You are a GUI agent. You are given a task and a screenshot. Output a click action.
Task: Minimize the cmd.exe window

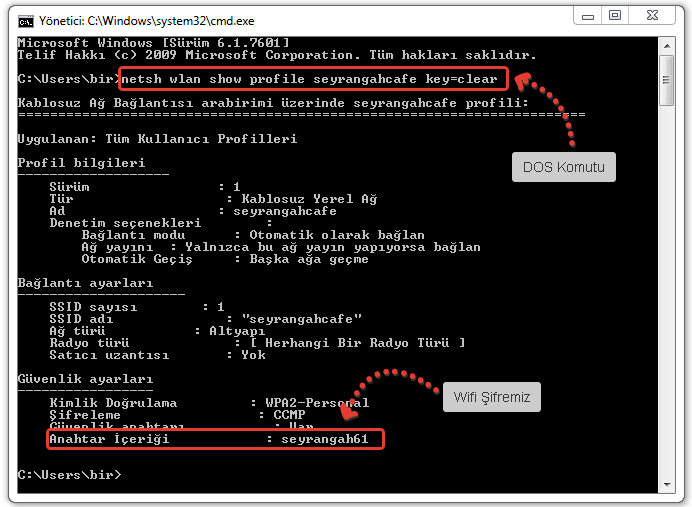pyautogui.click(x=586, y=15)
